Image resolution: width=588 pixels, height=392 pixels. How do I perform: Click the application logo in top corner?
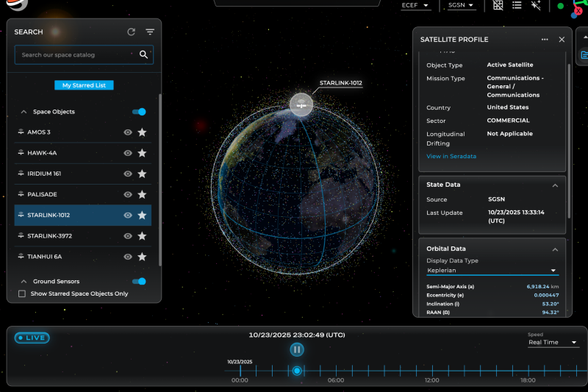coord(17,4)
